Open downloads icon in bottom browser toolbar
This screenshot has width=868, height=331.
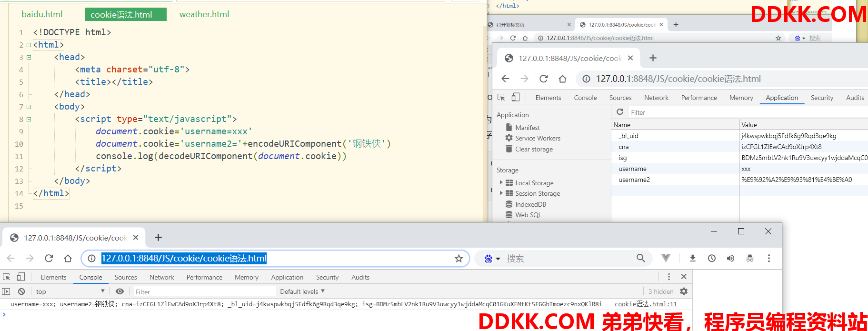[693, 258]
